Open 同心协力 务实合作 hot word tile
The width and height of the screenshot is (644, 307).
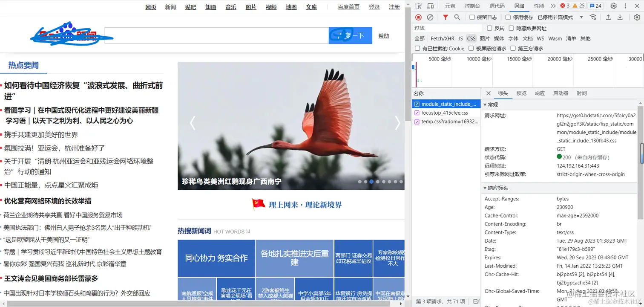pyautogui.click(x=216, y=258)
